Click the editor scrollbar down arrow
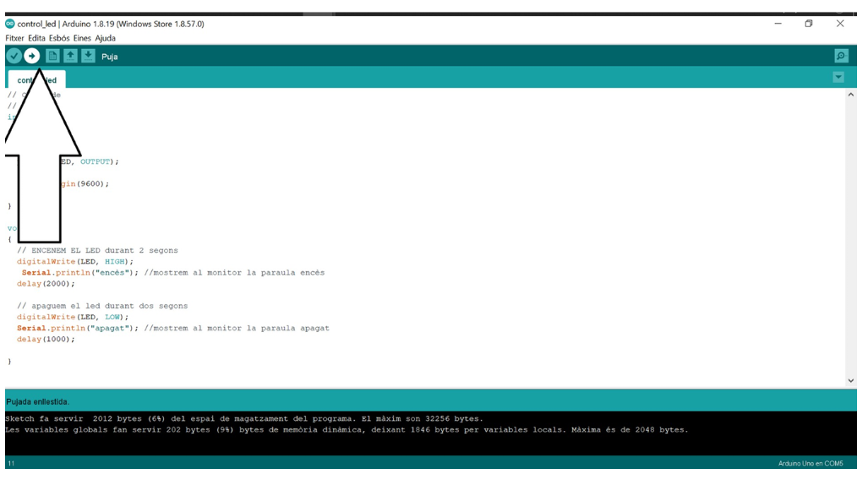The width and height of the screenshot is (868, 485). [850, 381]
